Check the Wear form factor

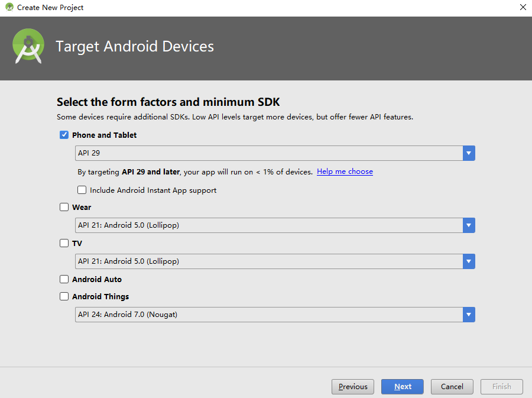[64, 207]
